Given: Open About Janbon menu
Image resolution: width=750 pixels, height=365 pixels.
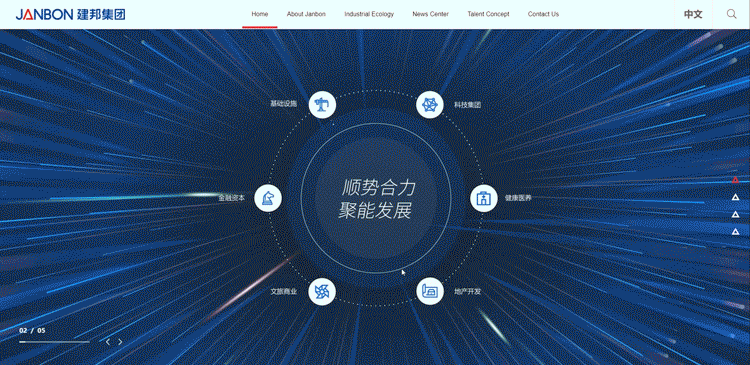Looking at the screenshot, I should tap(306, 14).
